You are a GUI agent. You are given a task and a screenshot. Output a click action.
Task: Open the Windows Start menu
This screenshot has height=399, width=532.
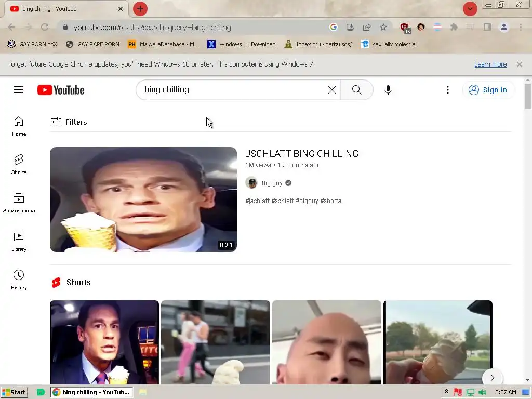pyautogui.click(x=14, y=392)
